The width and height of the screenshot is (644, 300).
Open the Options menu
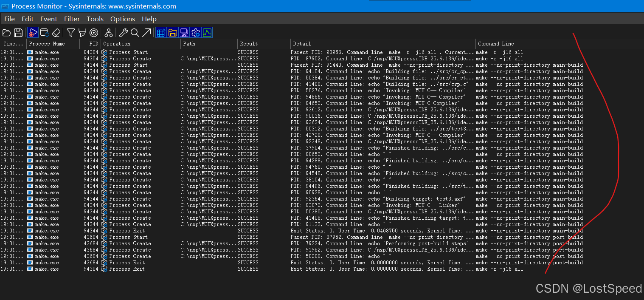coord(123,19)
